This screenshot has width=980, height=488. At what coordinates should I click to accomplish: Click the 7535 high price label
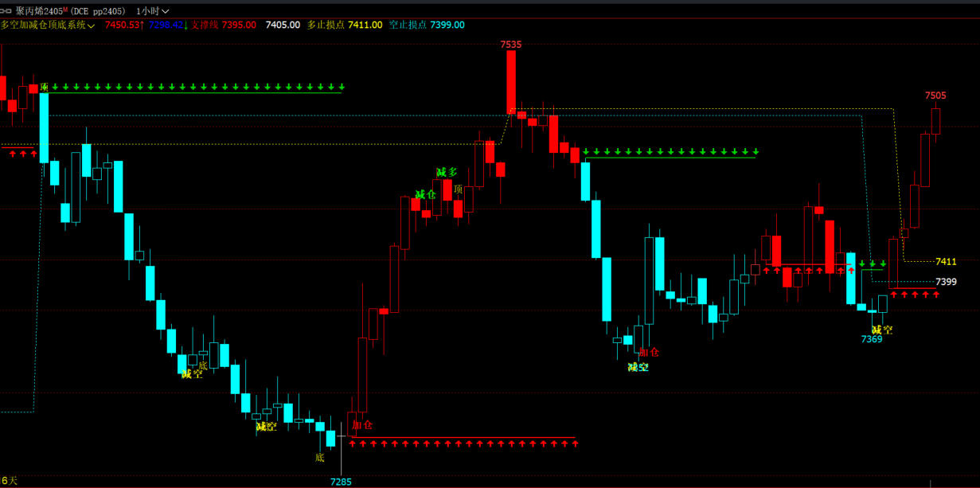coord(511,45)
